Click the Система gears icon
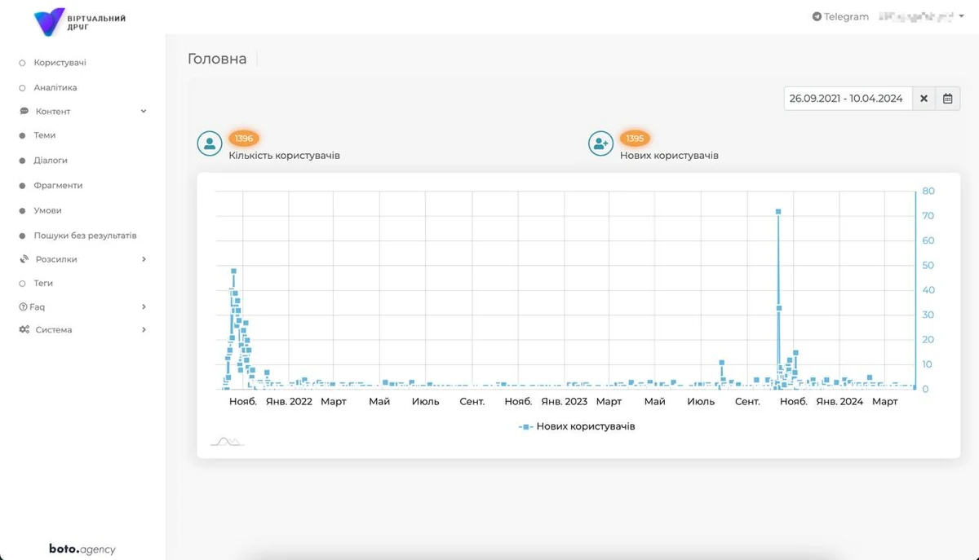Screen dimensions: 979x560 [x=24, y=330]
